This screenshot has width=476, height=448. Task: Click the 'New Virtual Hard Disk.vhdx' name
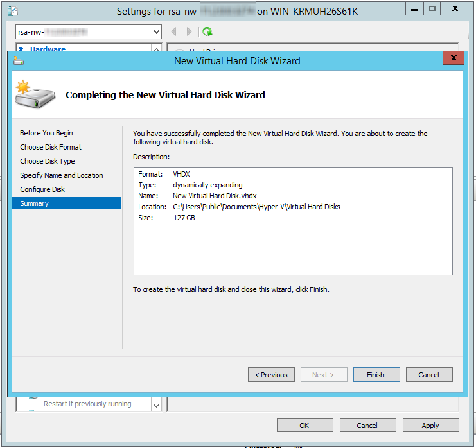[215, 196]
